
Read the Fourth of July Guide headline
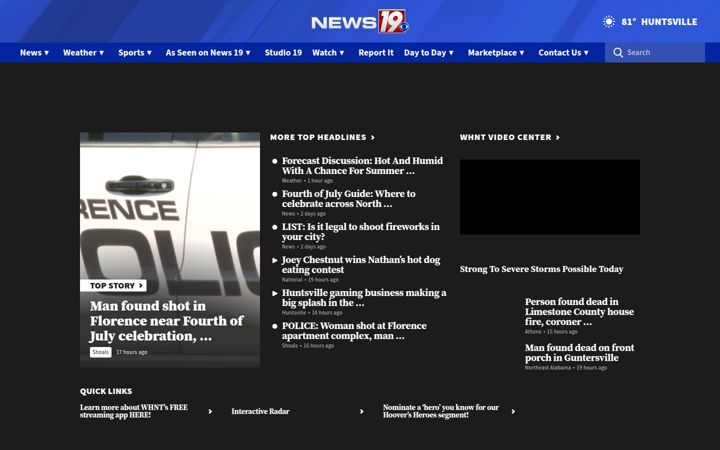coord(349,199)
